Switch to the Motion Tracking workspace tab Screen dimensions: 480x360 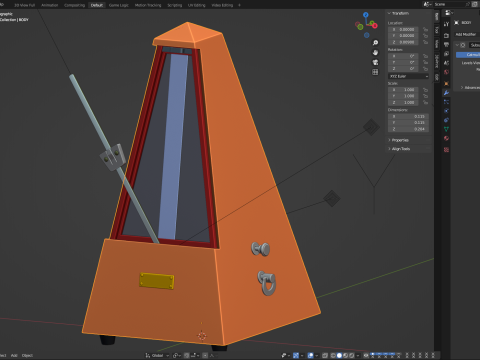click(148, 5)
